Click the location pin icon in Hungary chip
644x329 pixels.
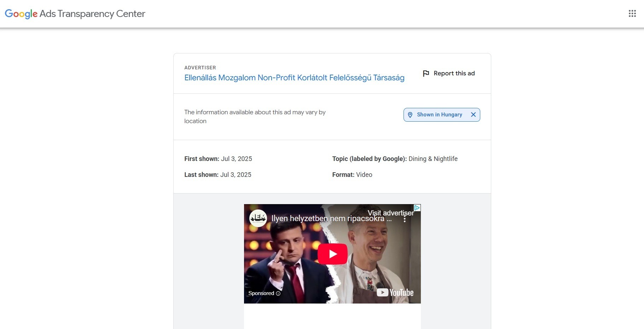tap(410, 115)
